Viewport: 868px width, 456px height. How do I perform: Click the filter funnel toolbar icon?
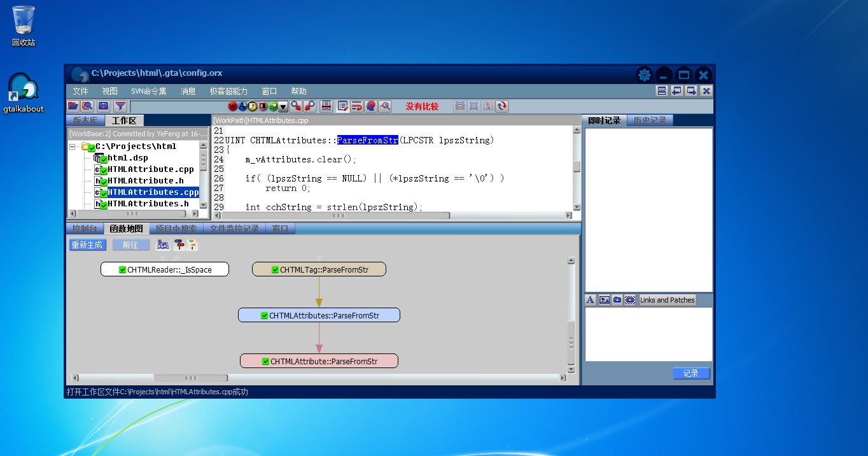pyautogui.click(x=120, y=106)
